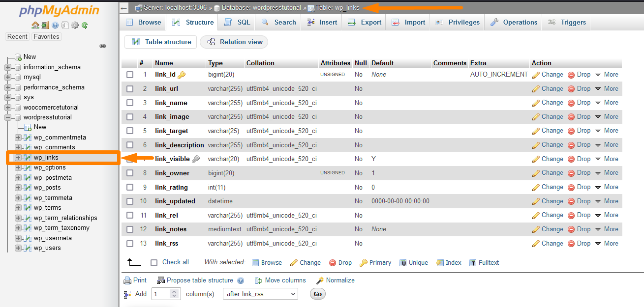Click the Normalize wand icon
Screen dimensions: 644x307
pyautogui.click(x=320, y=280)
